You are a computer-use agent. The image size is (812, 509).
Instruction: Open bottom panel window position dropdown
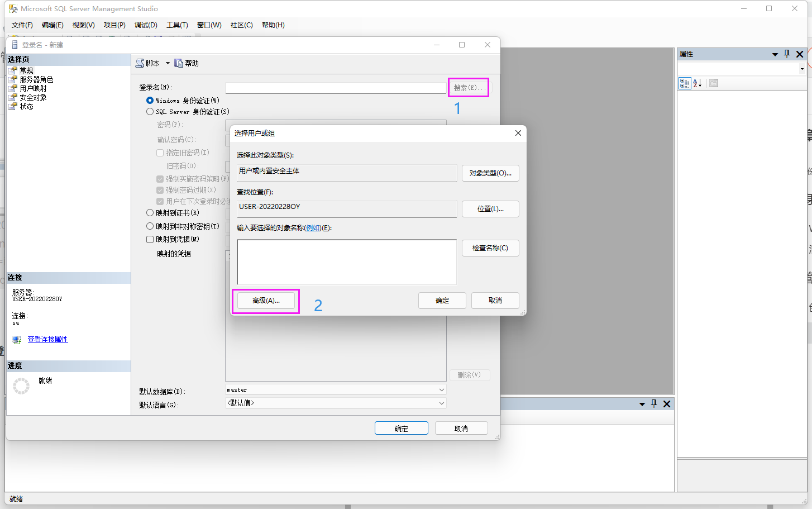coord(642,404)
